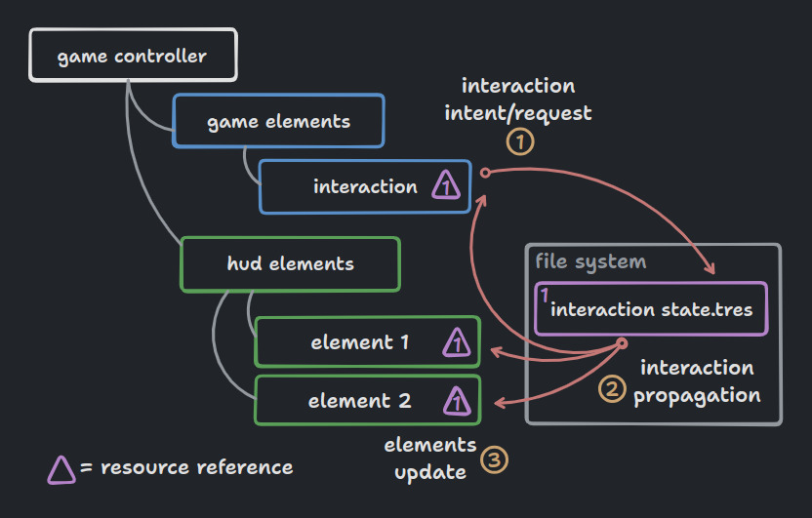Select the game controller box
This screenshot has height=518, width=812.
[x=133, y=55]
